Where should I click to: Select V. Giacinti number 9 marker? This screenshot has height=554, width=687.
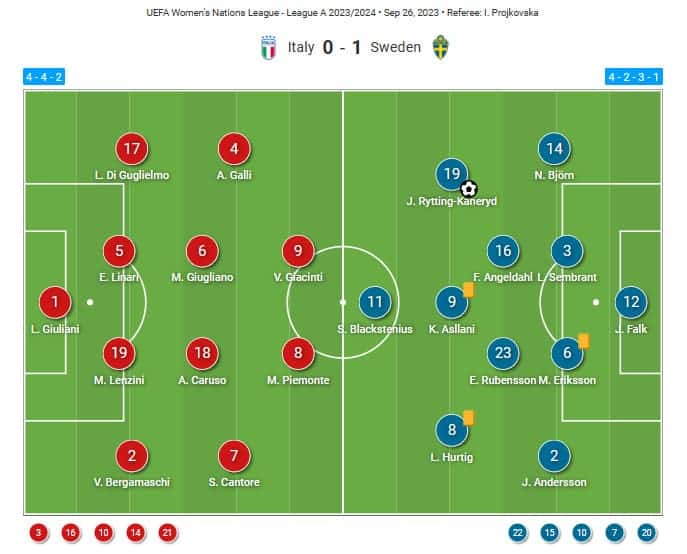coord(298,251)
